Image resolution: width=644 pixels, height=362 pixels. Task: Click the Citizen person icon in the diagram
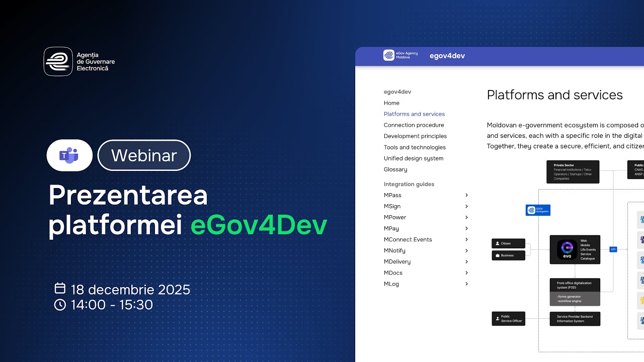point(498,243)
